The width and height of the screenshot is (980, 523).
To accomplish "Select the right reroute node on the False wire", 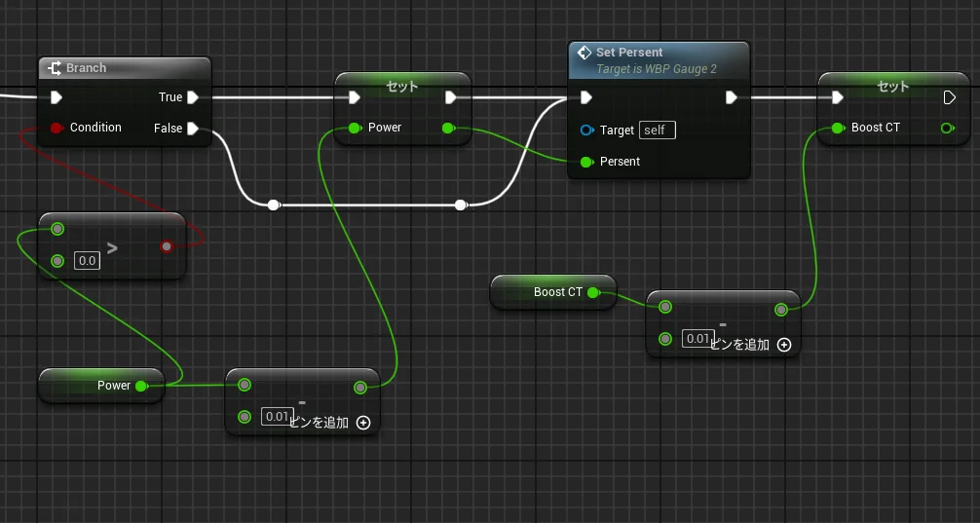I will [460, 205].
